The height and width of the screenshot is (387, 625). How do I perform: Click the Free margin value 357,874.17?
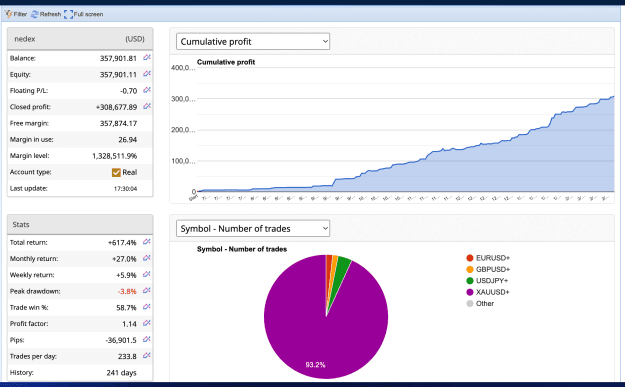pos(118,124)
